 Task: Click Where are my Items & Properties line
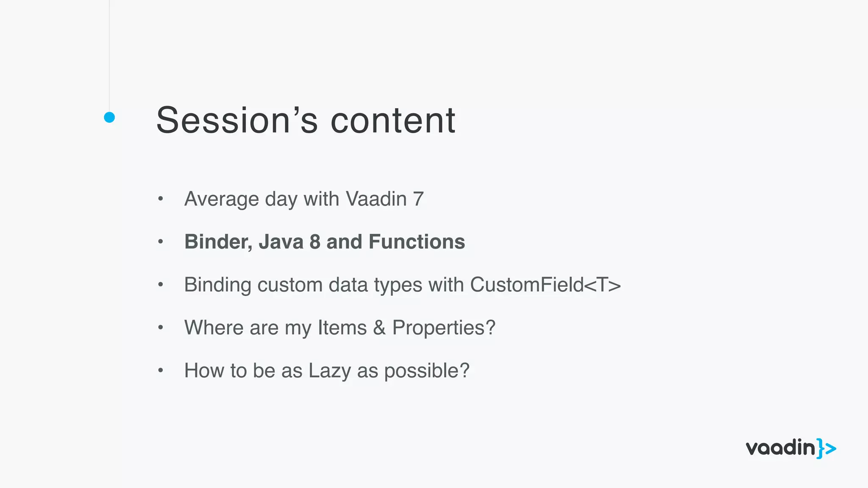tap(339, 328)
